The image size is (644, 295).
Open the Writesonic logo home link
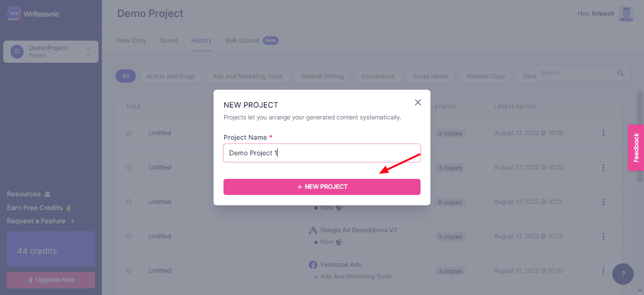[x=33, y=14]
